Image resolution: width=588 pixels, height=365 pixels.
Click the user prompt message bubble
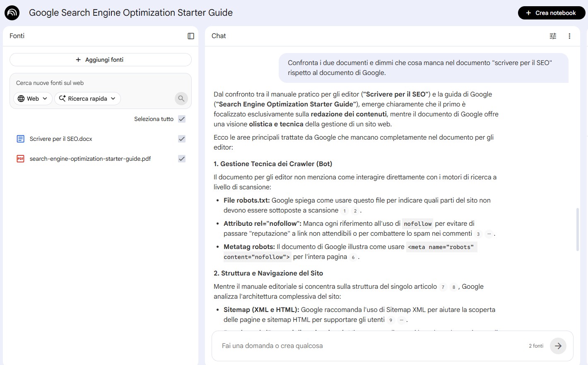423,68
